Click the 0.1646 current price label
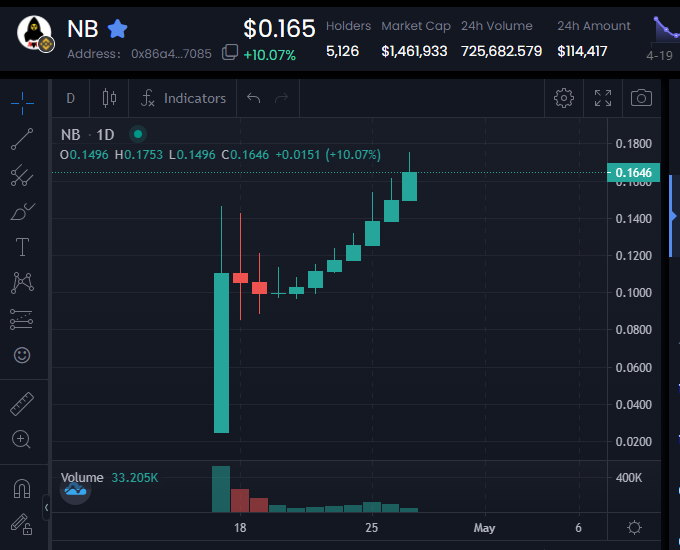680x550 pixels. pyautogui.click(x=634, y=173)
